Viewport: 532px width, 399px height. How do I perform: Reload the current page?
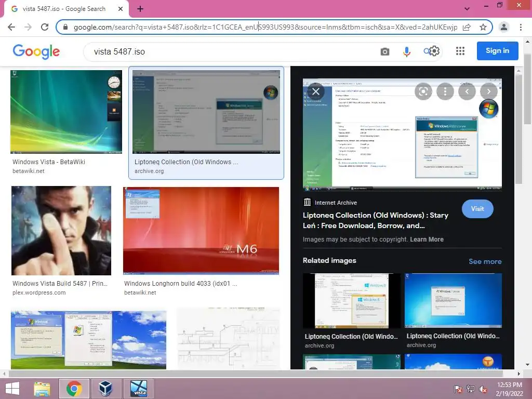45,27
